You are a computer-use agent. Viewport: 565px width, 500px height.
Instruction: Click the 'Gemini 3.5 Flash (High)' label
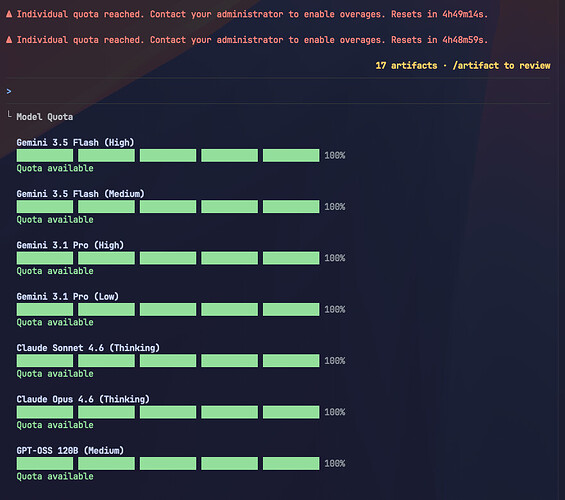point(75,143)
